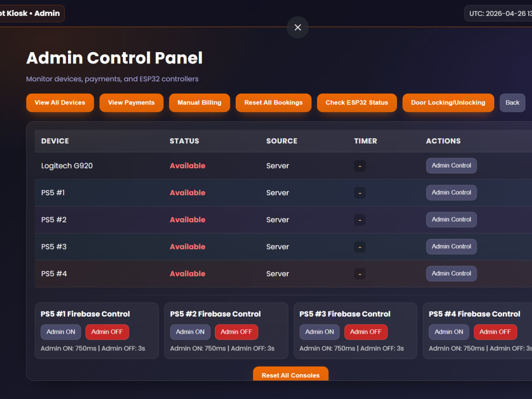532x399 pixels.
Task: Open Admin Control for Logitech G920
Action: coord(451,165)
